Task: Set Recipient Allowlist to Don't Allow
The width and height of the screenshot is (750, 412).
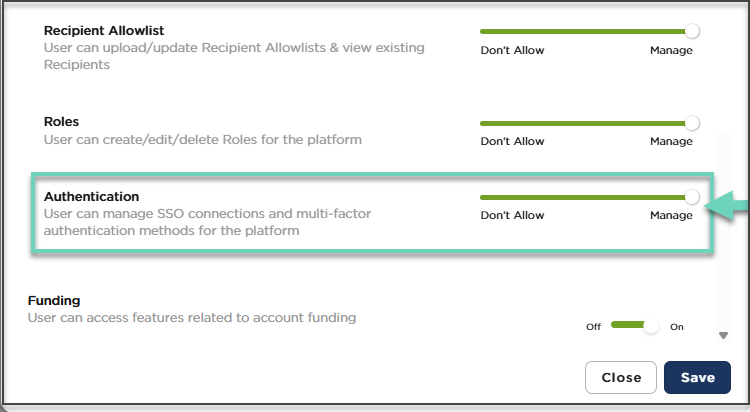Action: pos(512,50)
